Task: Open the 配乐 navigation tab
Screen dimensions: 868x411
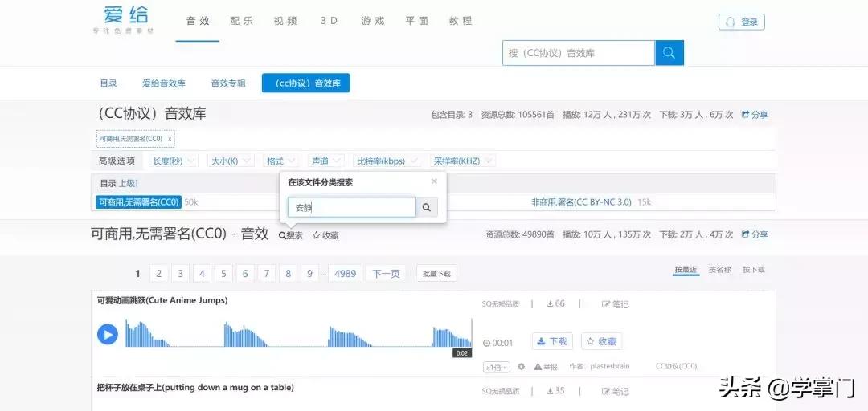Action: [x=241, y=21]
